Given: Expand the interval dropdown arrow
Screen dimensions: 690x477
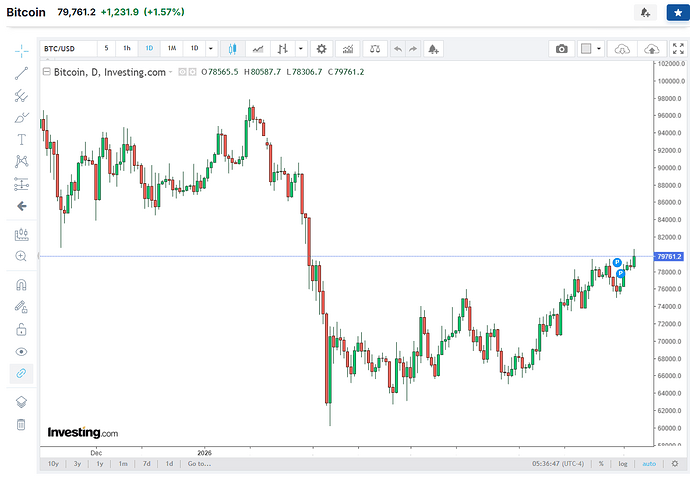Looking at the screenshot, I should point(211,48).
